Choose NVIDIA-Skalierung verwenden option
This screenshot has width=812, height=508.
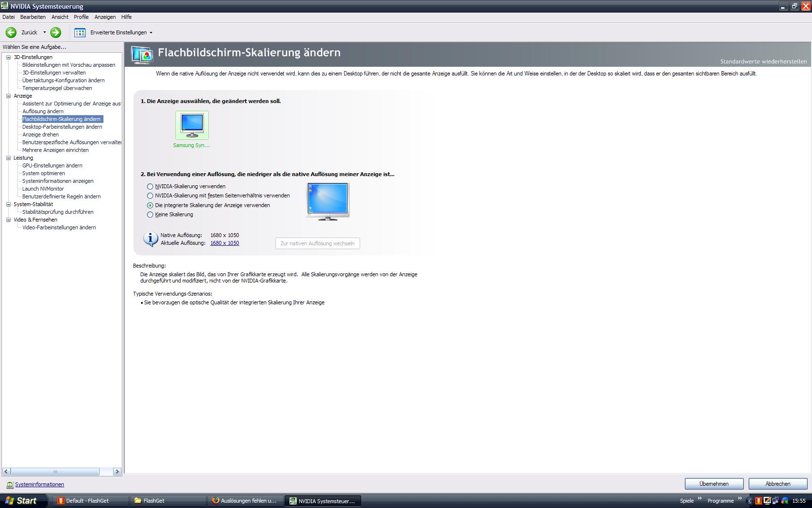(x=150, y=186)
